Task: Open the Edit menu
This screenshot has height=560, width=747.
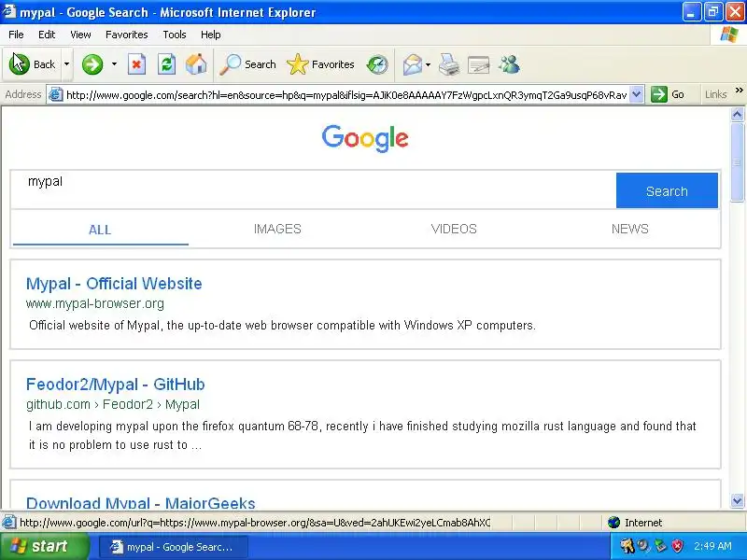Action: pos(47,35)
